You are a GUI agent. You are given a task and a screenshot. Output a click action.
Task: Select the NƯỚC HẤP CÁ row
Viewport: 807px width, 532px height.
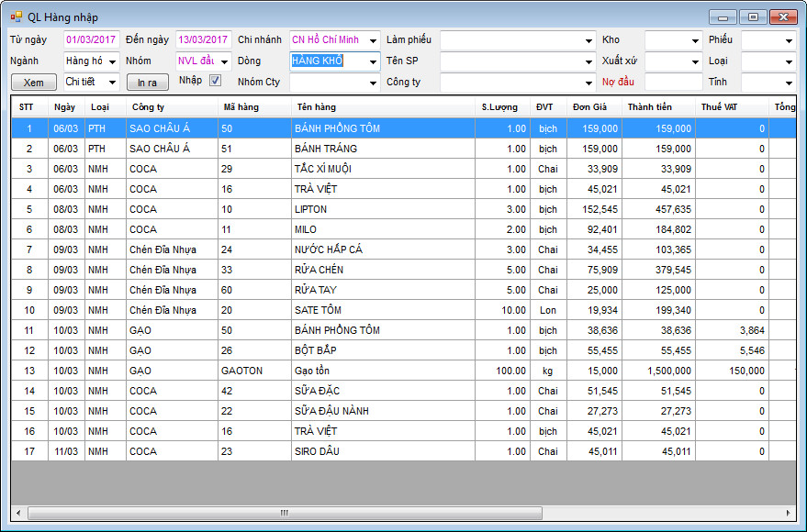(404, 249)
